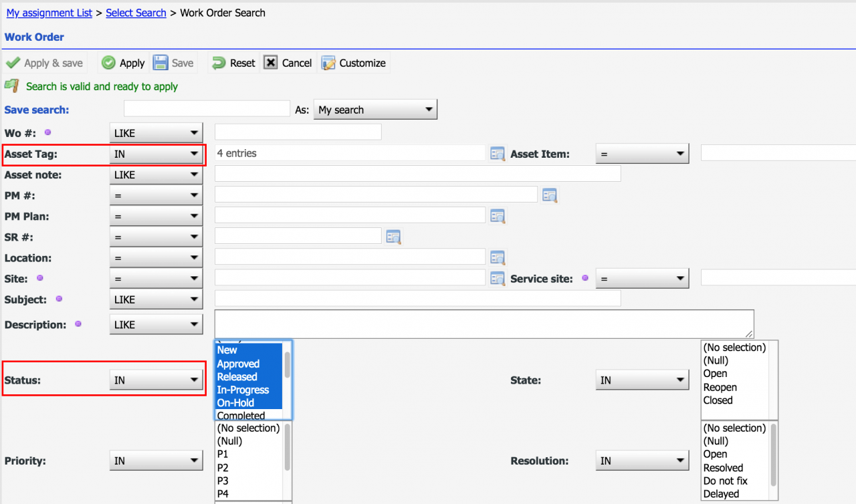This screenshot has width=856, height=504.
Task: Select 'Closed' in the State list
Action: [718, 400]
